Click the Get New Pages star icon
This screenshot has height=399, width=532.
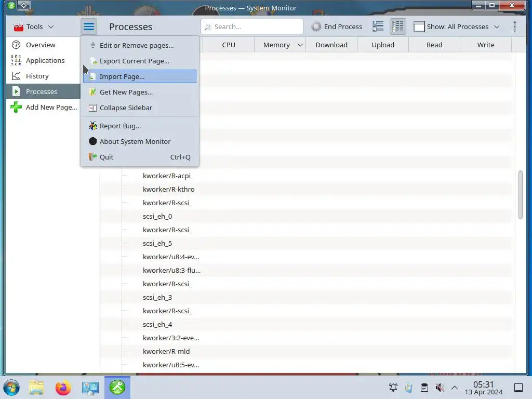coord(92,92)
